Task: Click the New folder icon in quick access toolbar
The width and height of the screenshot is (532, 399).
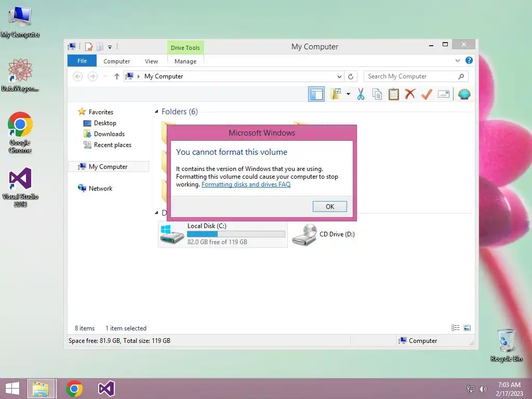Action: pyautogui.click(x=100, y=46)
